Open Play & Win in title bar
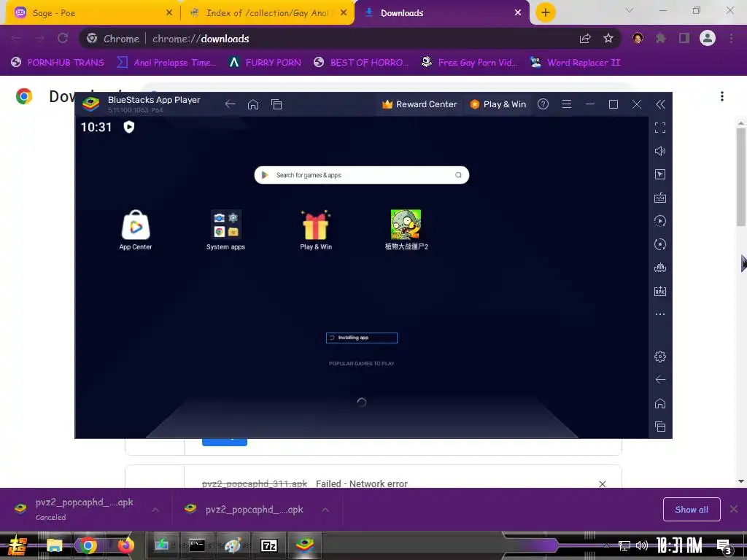747x560 pixels. click(498, 104)
